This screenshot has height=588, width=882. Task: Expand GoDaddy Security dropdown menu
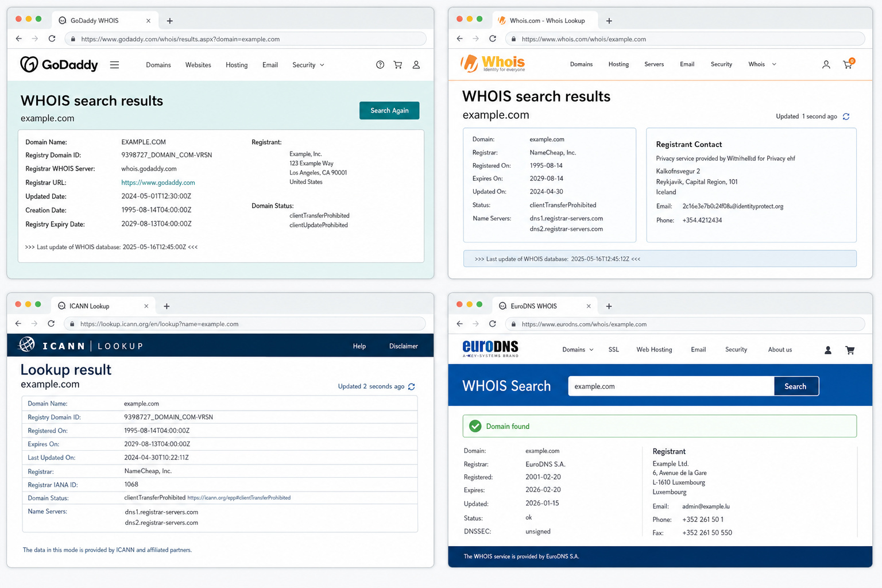308,65
